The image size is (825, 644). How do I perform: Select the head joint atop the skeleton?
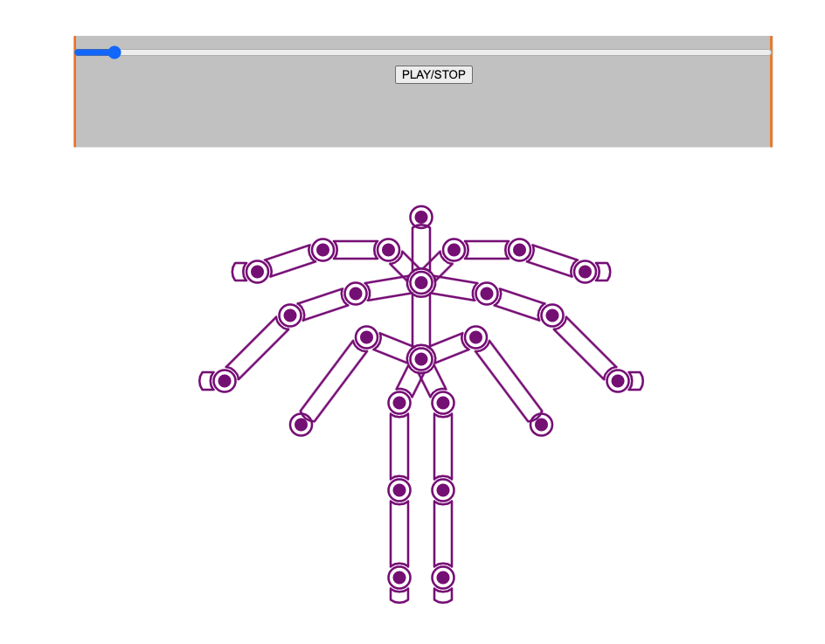421,218
